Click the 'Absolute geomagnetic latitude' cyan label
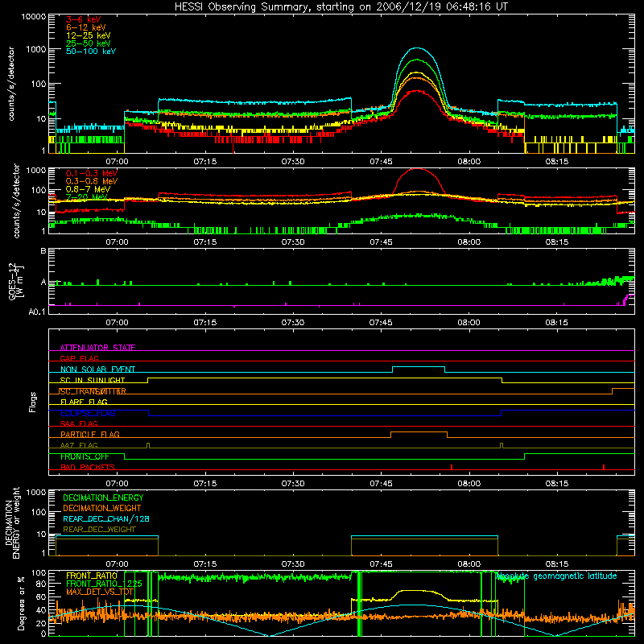 [556, 576]
